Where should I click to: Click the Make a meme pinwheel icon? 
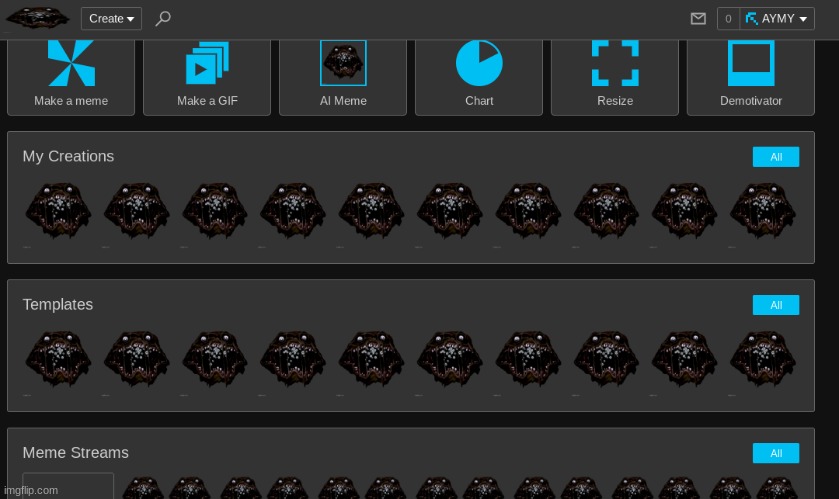(x=71, y=64)
